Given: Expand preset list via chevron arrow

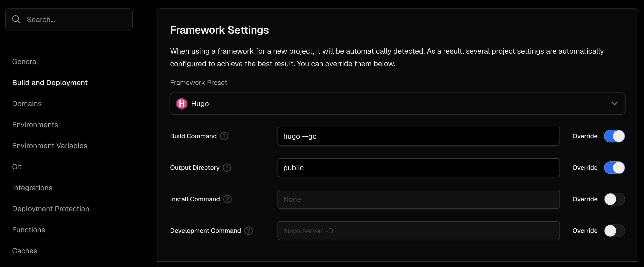Looking at the screenshot, I should tap(614, 104).
